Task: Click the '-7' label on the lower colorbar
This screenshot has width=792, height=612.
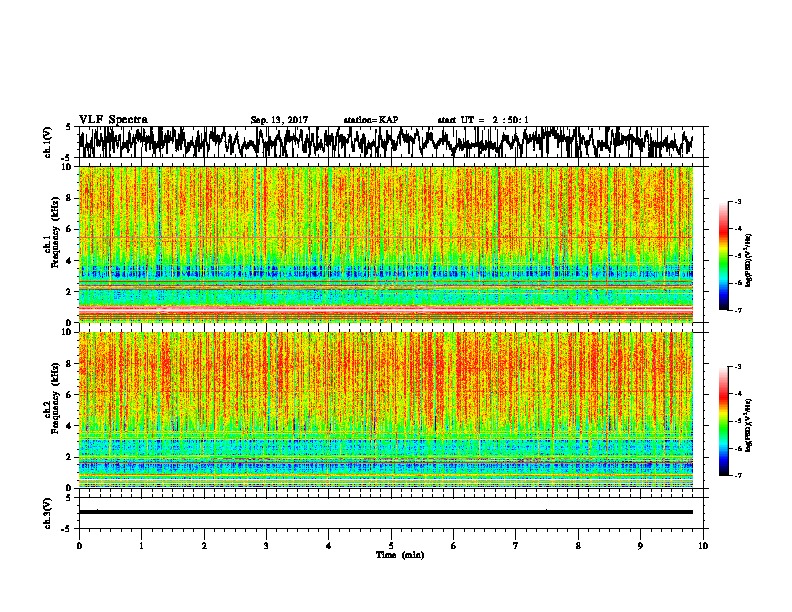Action: [x=737, y=475]
